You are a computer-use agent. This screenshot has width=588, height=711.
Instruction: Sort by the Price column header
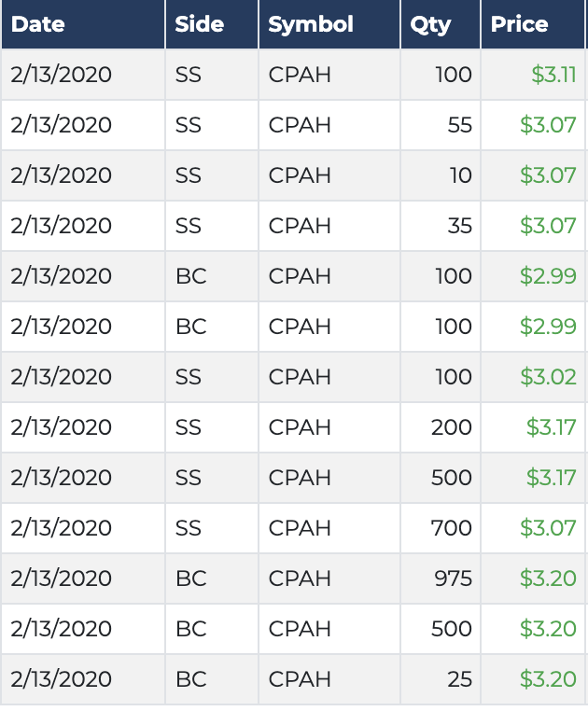click(x=520, y=25)
